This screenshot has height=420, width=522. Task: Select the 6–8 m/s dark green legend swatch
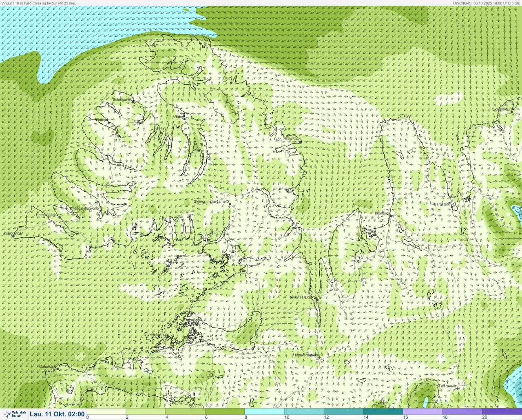(225, 411)
